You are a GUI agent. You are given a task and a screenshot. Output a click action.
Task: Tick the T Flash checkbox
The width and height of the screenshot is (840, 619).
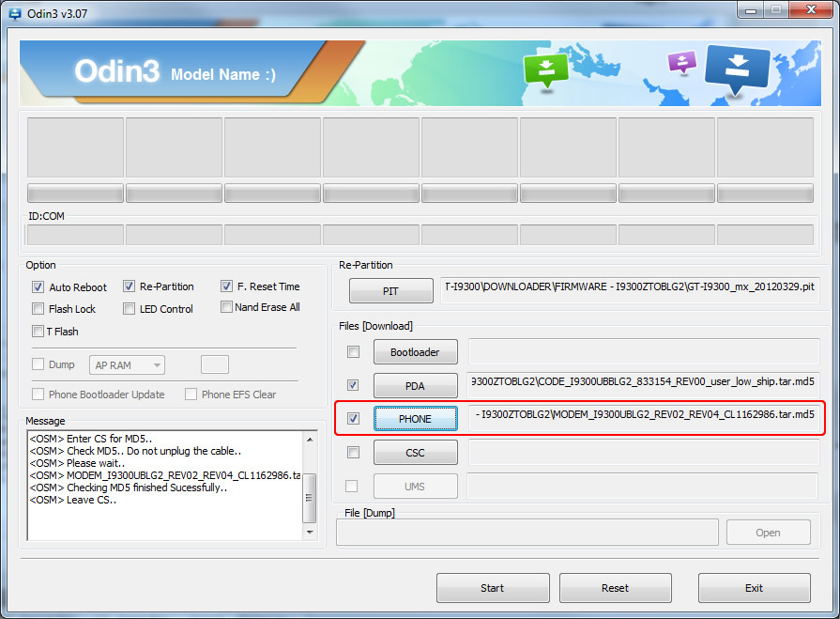(x=38, y=332)
